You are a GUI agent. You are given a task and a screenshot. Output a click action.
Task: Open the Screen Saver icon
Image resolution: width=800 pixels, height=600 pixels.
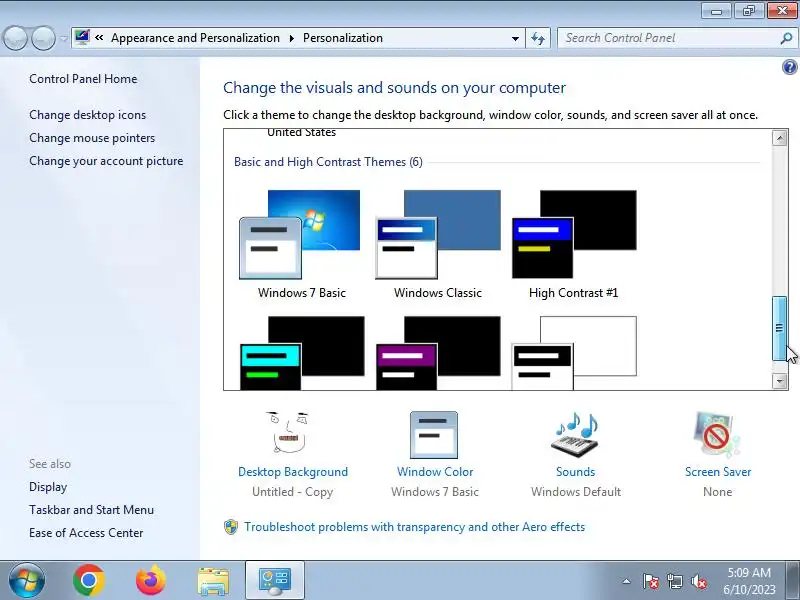pyautogui.click(x=717, y=434)
